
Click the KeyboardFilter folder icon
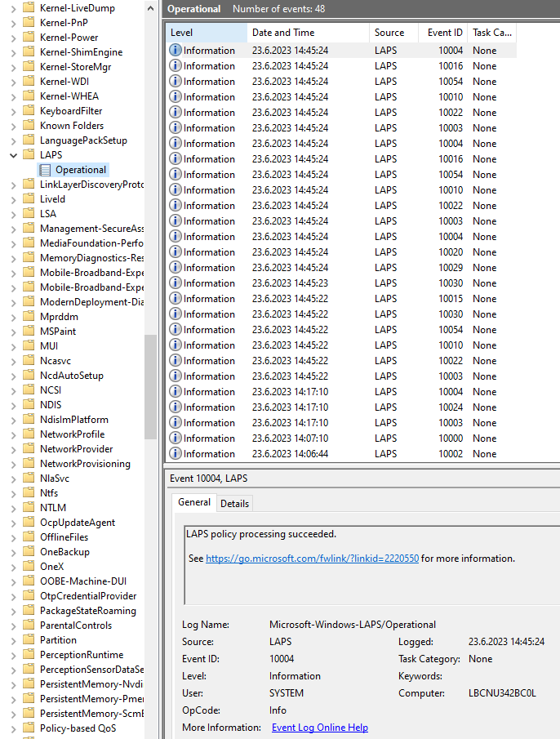(x=29, y=110)
